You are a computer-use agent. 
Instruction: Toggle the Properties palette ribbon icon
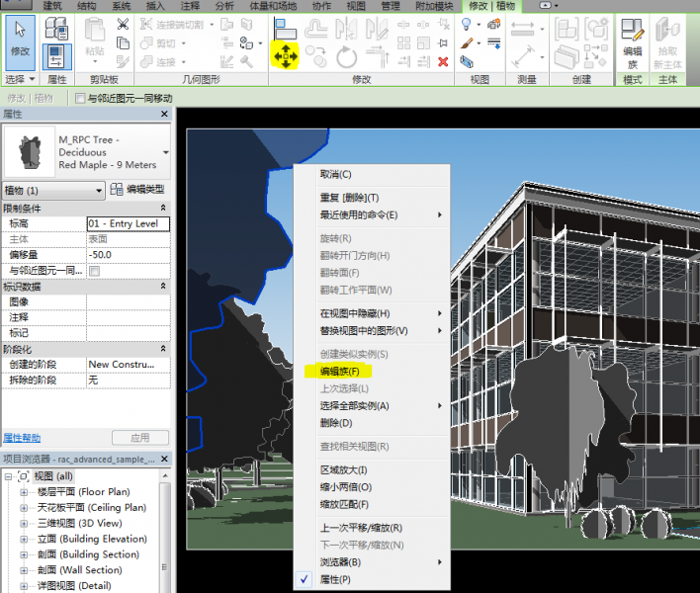pos(56,57)
